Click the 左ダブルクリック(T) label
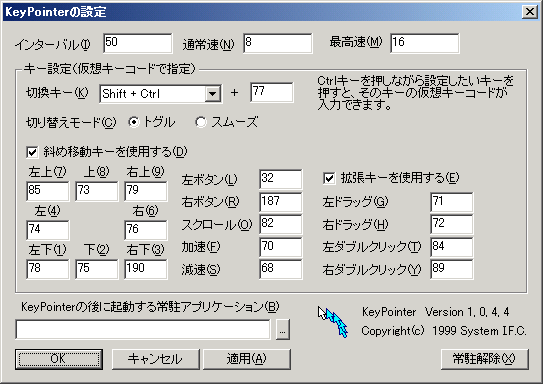This screenshot has height=384, width=543. 372,247
